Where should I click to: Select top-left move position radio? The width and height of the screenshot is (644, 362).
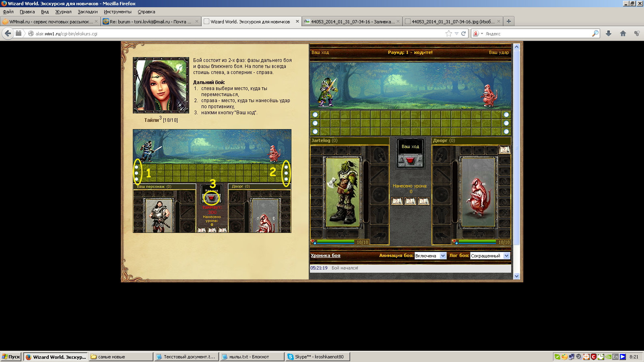pos(315,115)
